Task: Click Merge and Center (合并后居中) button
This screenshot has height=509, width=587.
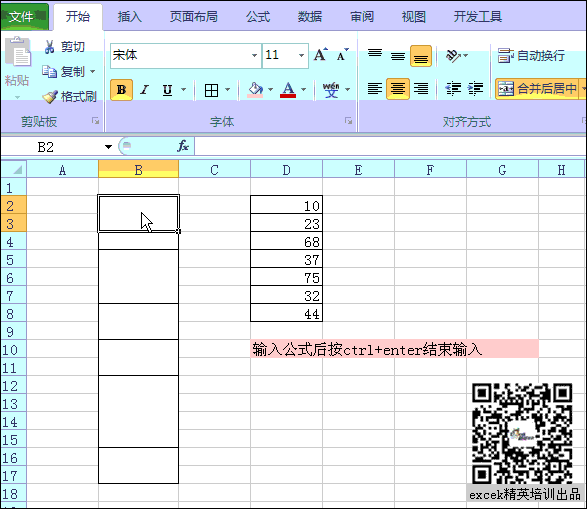Action: click(536, 89)
